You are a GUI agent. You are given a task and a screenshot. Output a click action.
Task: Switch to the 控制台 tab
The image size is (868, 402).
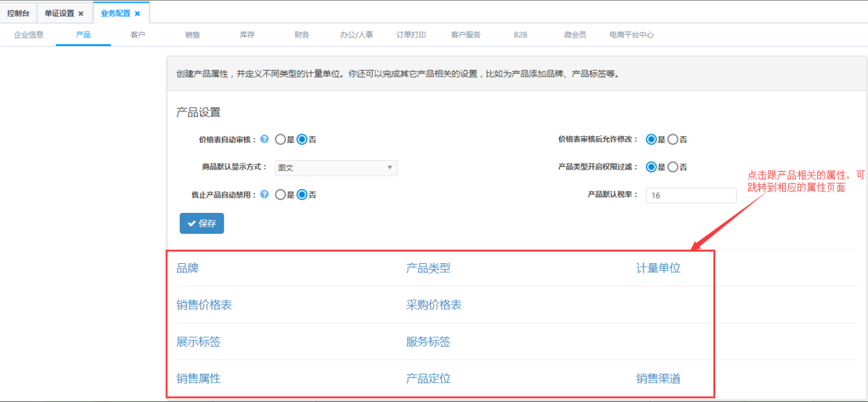(x=18, y=13)
